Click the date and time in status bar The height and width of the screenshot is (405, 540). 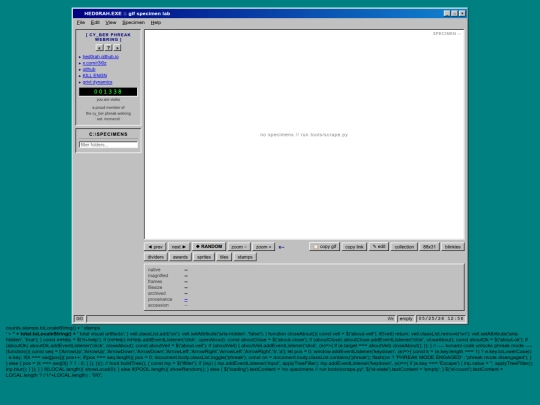tap(441, 319)
